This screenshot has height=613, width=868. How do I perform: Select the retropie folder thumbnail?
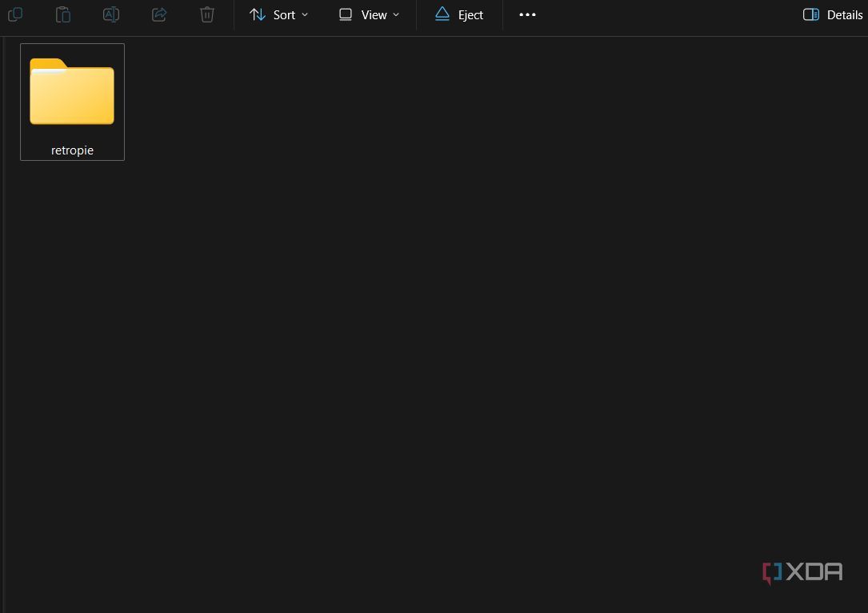point(72,92)
